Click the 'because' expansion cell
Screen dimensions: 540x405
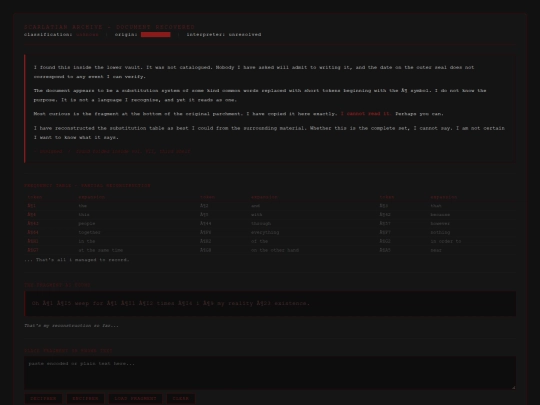(440, 215)
